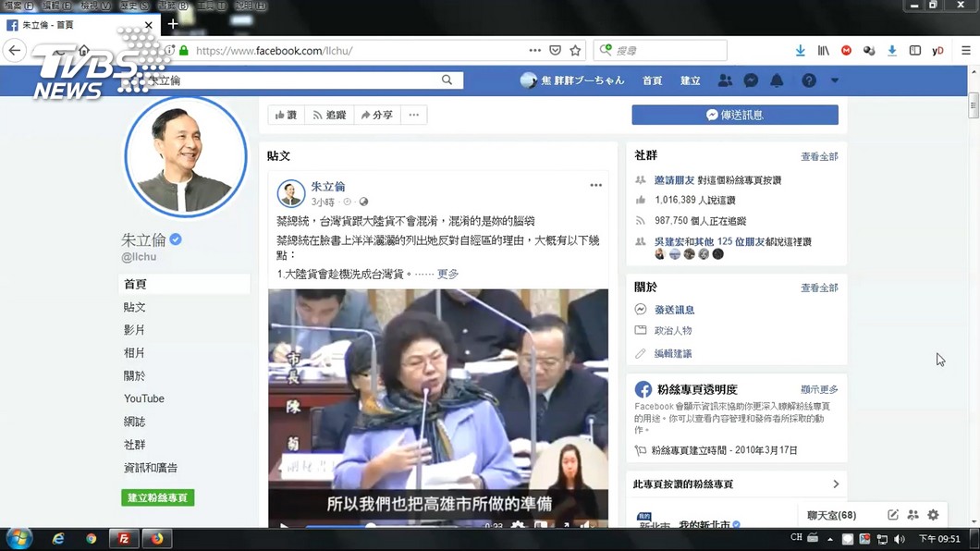
Task: Click 顯示更多 in page transparency section
Action: pyautogui.click(x=819, y=390)
